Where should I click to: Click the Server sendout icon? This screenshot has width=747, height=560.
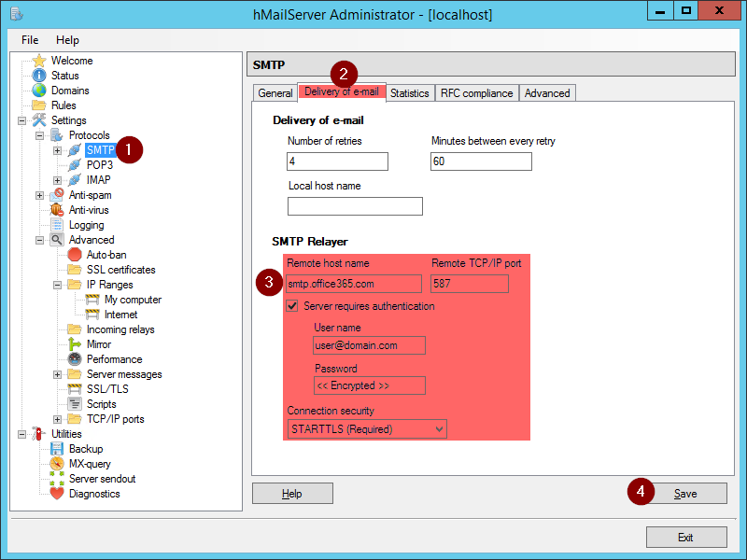click(x=57, y=479)
